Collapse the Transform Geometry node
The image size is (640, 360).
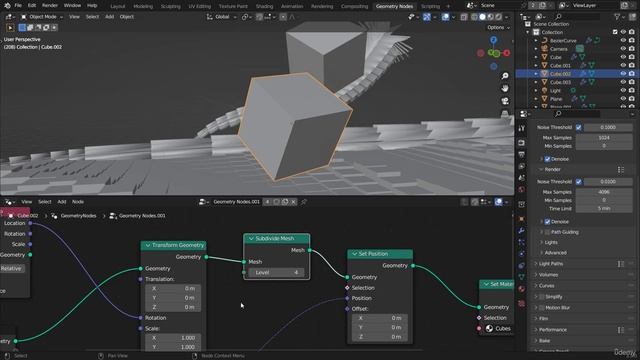click(x=148, y=245)
